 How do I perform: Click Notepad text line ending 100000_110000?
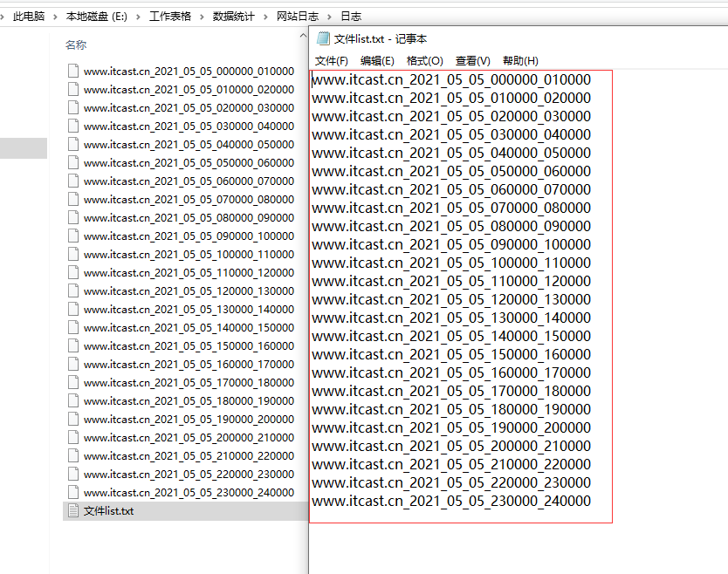(451, 263)
